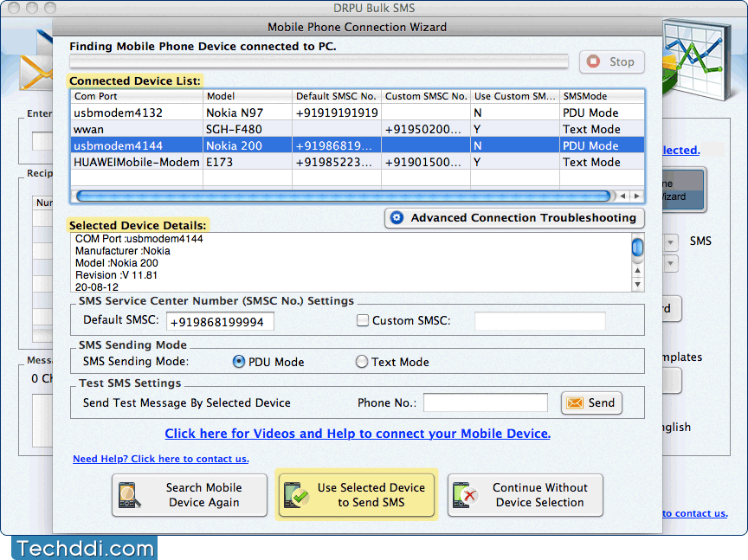Click Continue Without Device Selection button

pos(526,495)
